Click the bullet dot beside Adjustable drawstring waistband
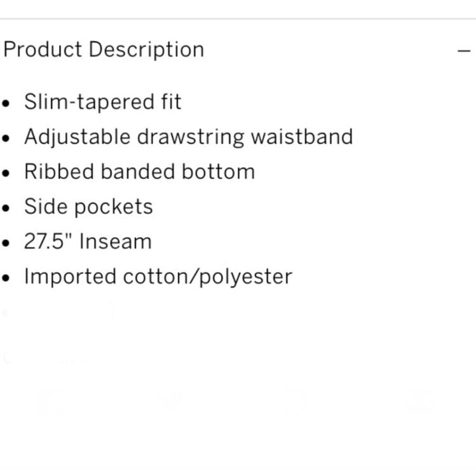This screenshot has width=476, height=468. (x=6, y=138)
